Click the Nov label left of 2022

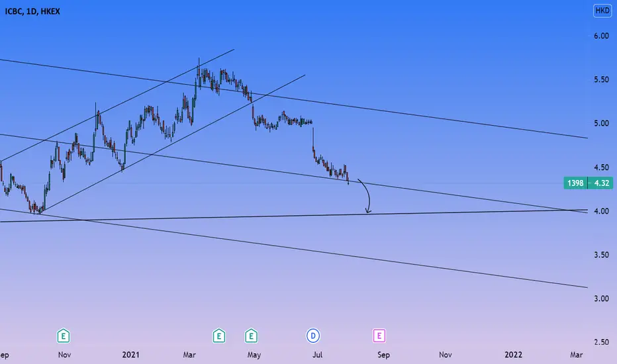point(446,355)
